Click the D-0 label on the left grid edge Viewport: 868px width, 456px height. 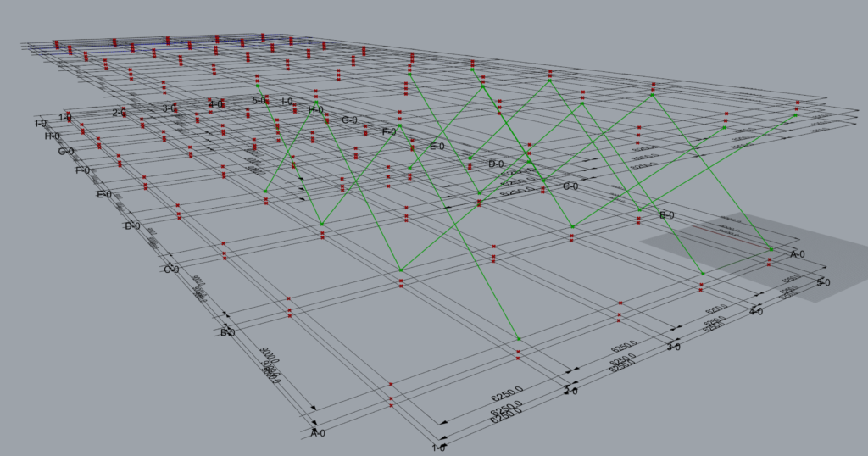[131, 226]
